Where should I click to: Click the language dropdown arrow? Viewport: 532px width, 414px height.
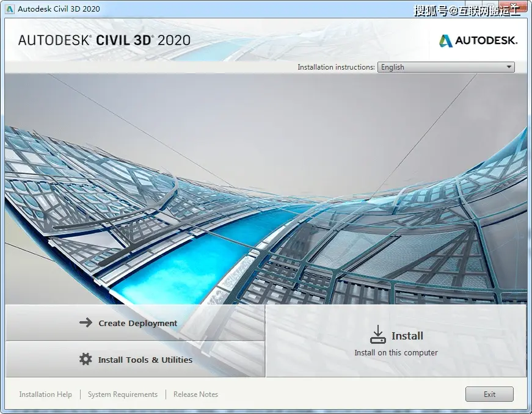pos(509,67)
